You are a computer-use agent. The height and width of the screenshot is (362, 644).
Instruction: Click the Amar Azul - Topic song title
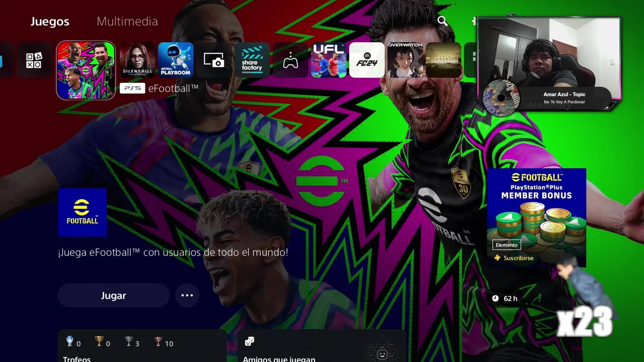565,94
